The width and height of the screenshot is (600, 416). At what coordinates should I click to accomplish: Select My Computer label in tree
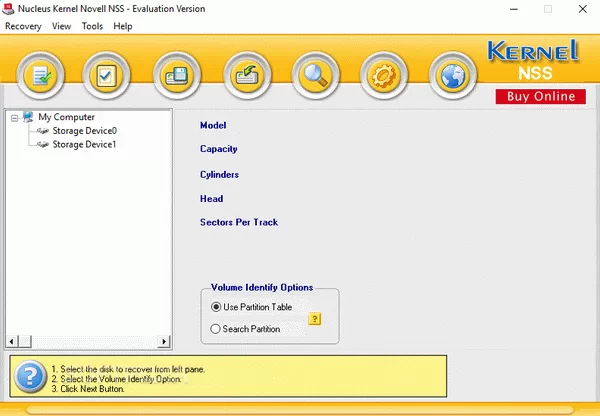(x=66, y=117)
